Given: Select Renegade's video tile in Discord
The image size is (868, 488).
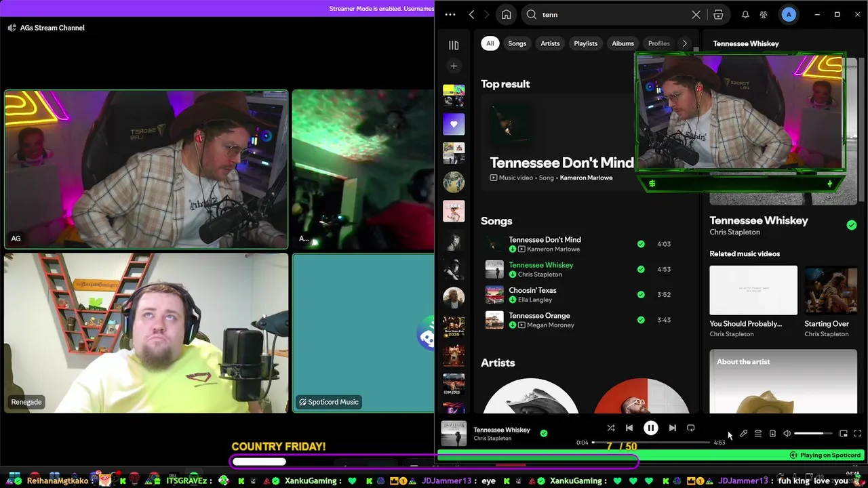Looking at the screenshot, I should point(146,333).
